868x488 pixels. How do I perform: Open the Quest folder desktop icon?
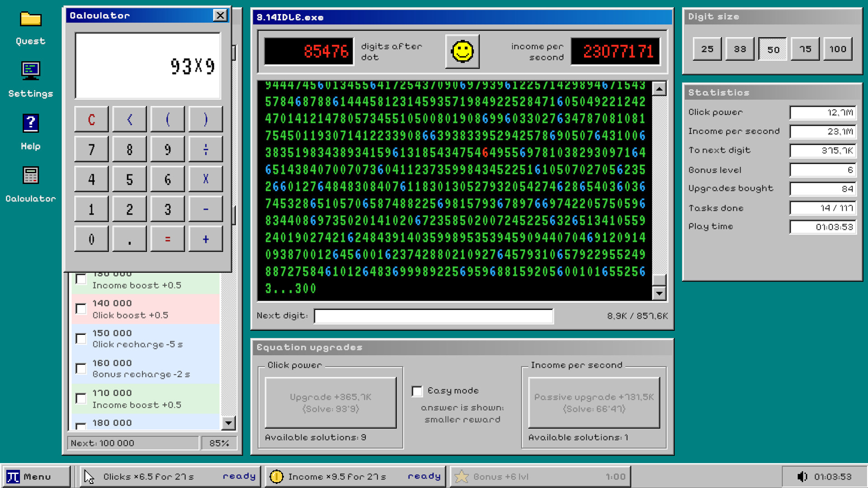(30, 19)
